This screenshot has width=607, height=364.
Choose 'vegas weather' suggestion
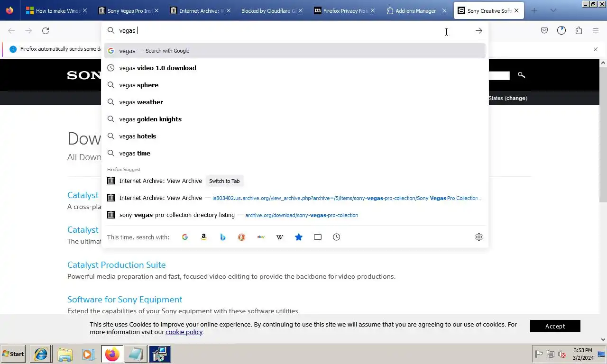pyautogui.click(x=295, y=102)
